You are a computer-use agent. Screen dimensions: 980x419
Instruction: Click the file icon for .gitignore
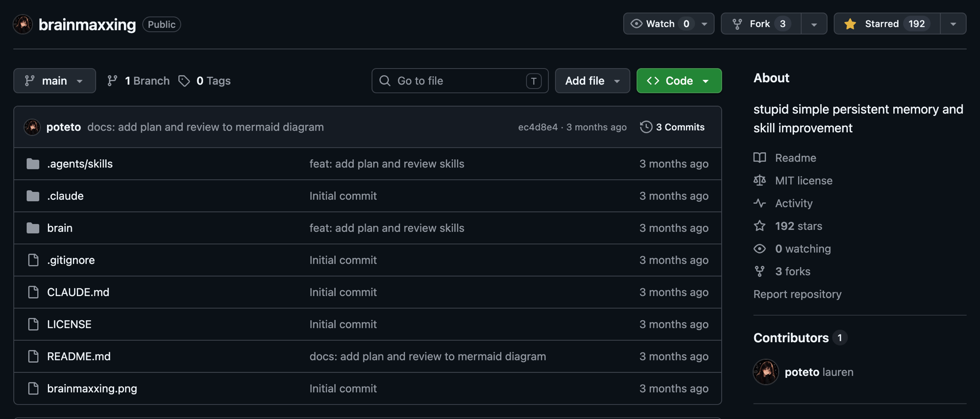click(x=33, y=260)
